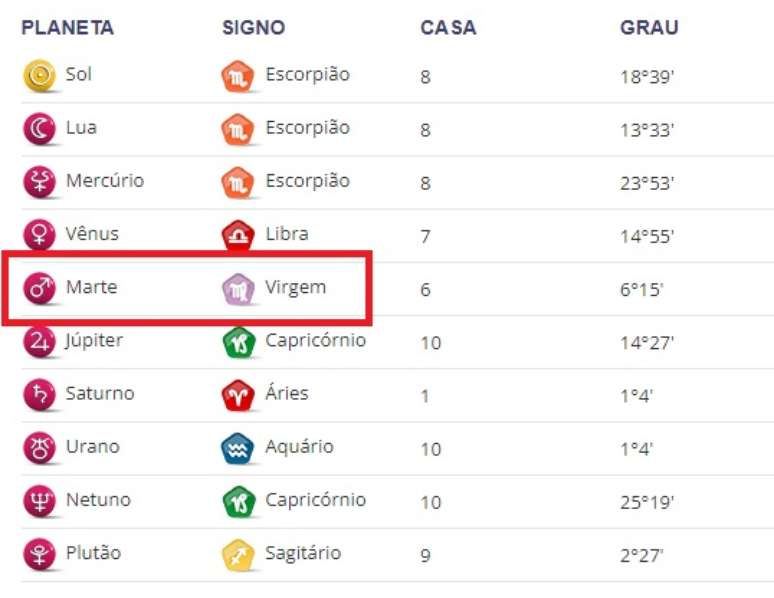
Task: Click the Lua crescent moon icon
Action: 39,130
